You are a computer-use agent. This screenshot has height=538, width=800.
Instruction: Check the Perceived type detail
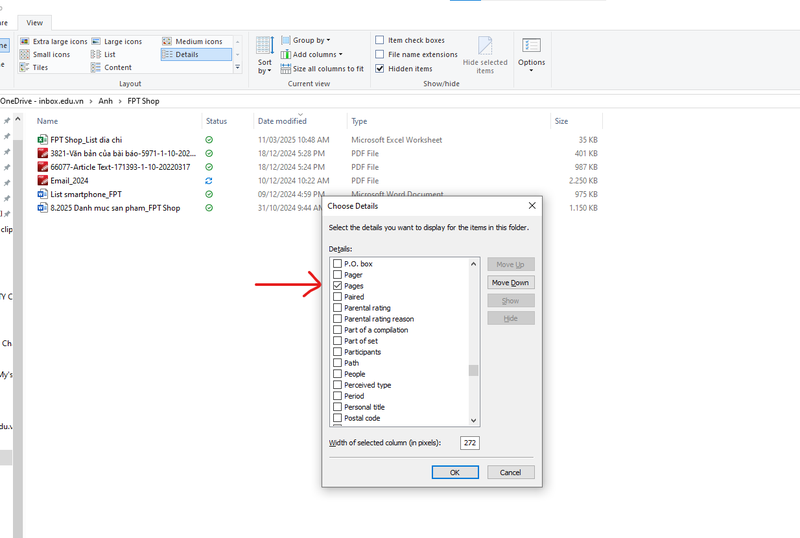click(337, 385)
